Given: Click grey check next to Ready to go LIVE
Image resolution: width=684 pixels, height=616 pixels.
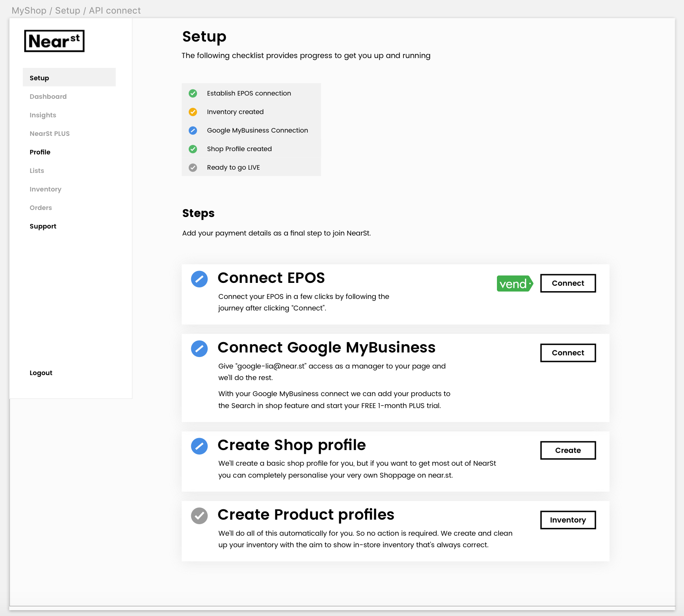Looking at the screenshot, I should (193, 168).
